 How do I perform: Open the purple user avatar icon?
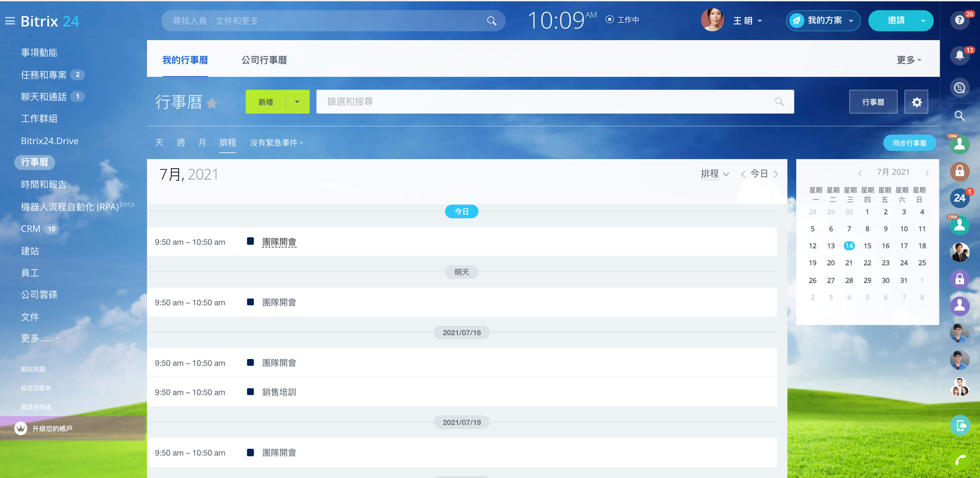(959, 306)
